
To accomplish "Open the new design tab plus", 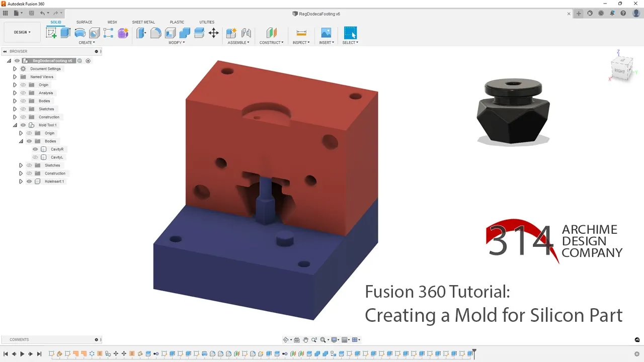I will 579,14.
